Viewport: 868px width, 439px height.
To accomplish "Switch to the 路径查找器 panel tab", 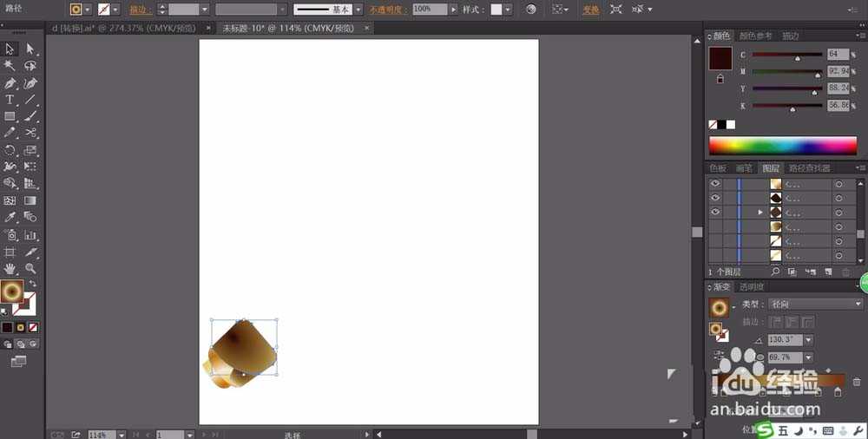I will tap(808, 168).
